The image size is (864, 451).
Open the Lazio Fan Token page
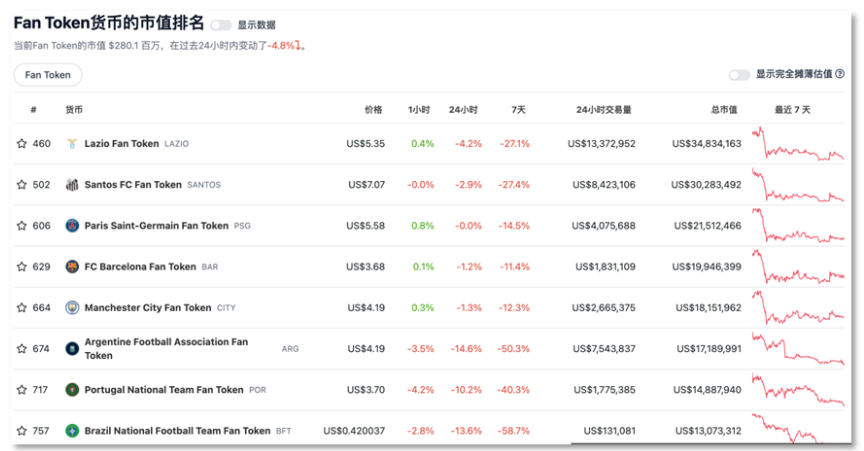[122, 143]
